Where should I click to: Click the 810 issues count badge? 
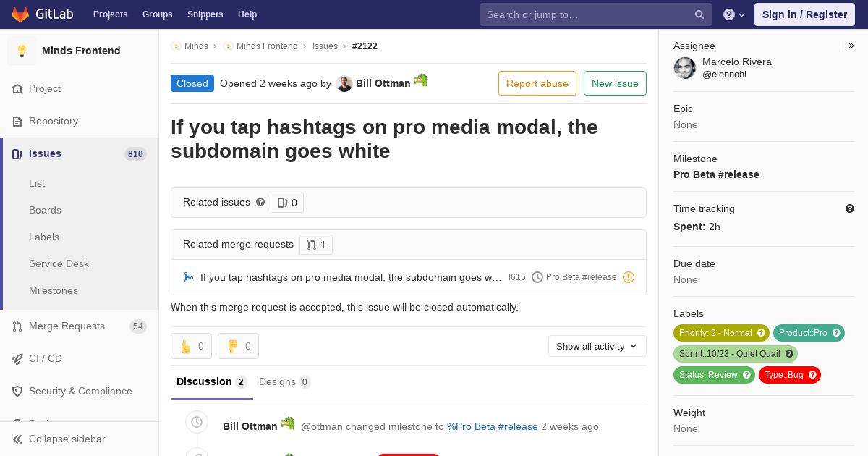click(x=135, y=153)
